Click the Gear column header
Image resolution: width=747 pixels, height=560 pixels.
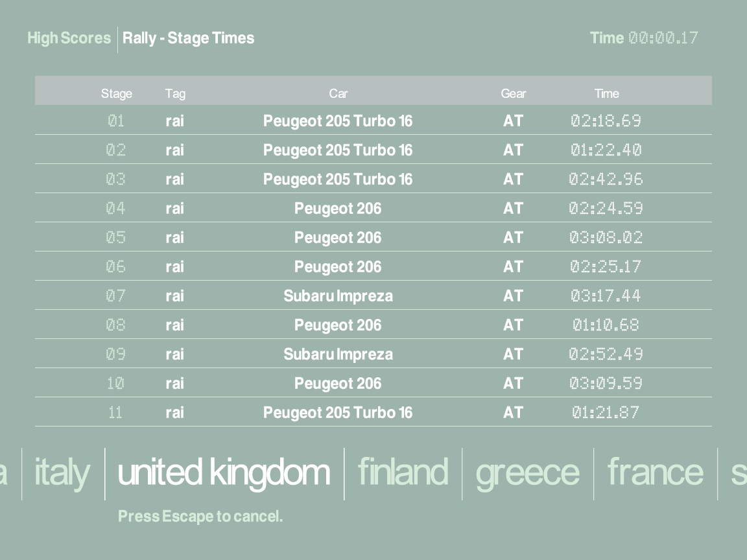tap(513, 94)
